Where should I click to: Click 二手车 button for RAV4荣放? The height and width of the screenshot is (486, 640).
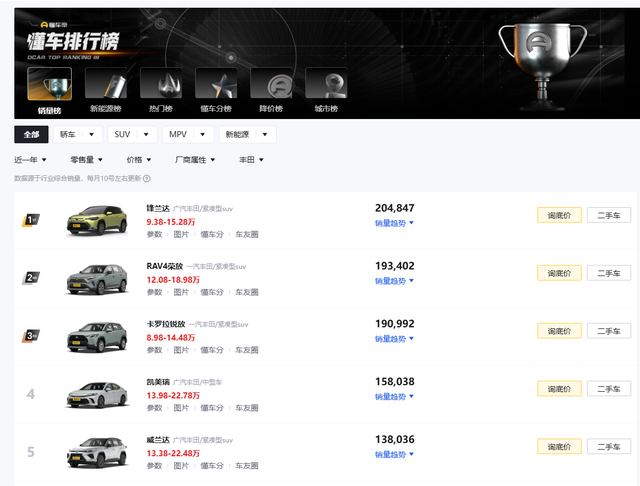pyautogui.click(x=609, y=273)
